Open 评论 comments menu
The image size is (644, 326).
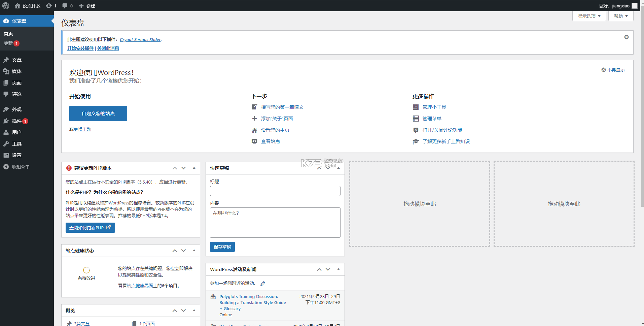[x=27, y=94]
